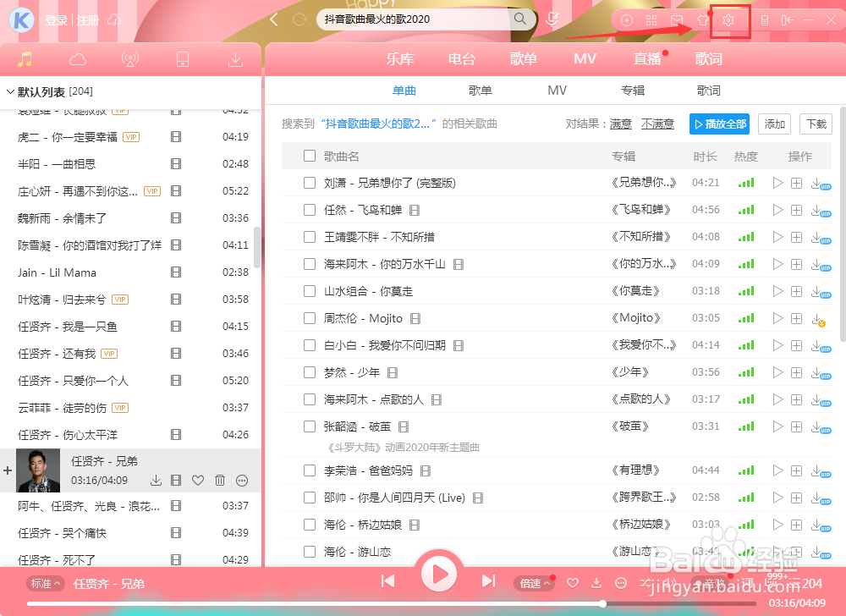Image resolution: width=846 pixels, height=616 pixels.
Task: Open the downloads sidebar icon
Action: pos(235,59)
